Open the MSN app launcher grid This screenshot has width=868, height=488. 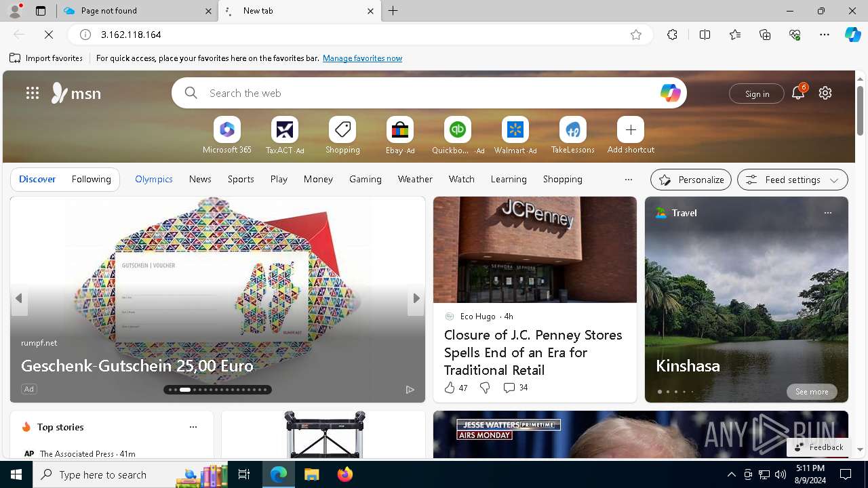pyautogui.click(x=33, y=93)
